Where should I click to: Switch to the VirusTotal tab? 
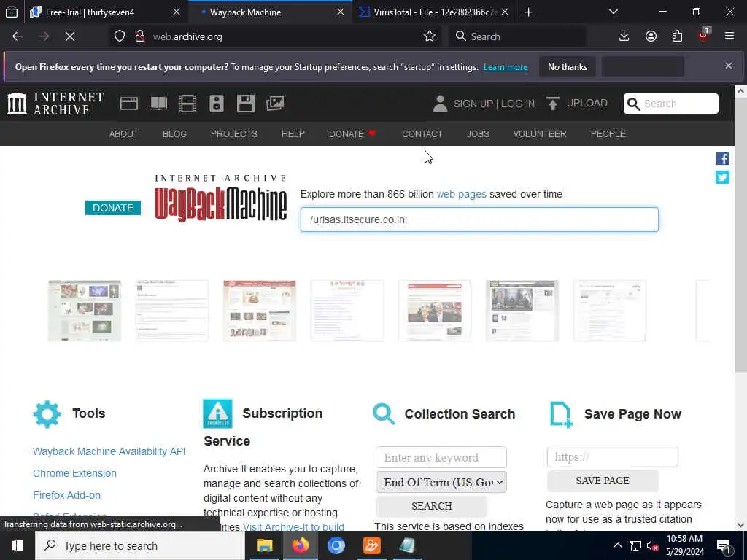tap(428, 12)
